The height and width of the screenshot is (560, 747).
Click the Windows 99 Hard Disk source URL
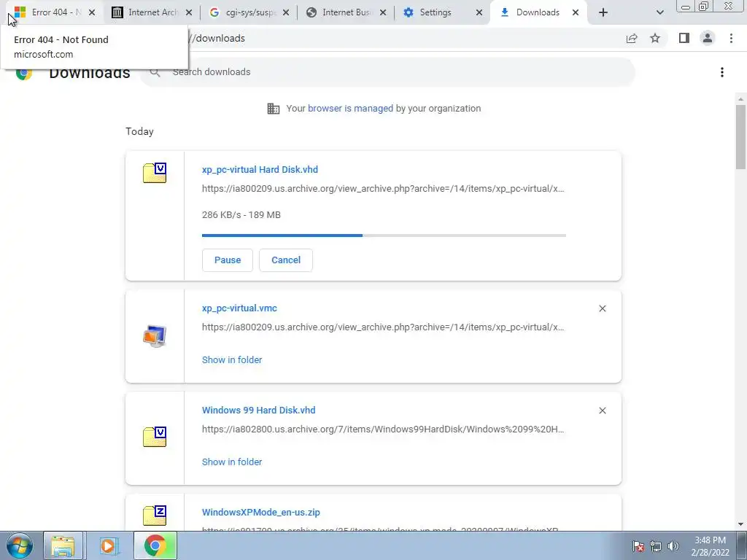(x=383, y=429)
